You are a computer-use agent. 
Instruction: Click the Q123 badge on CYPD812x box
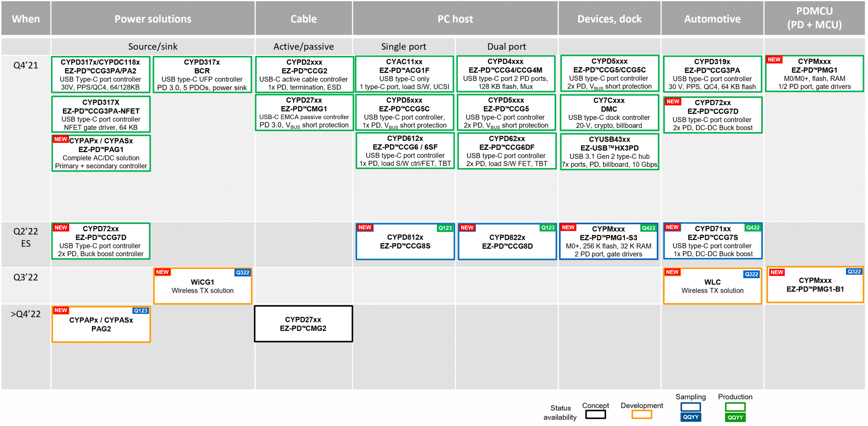click(x=445, y=228)
